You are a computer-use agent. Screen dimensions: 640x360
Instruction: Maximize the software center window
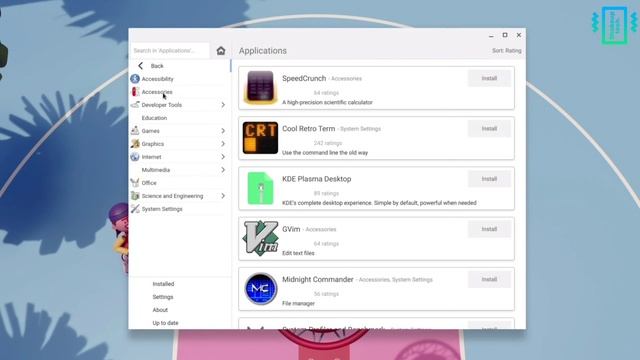(x=505, y=35)
